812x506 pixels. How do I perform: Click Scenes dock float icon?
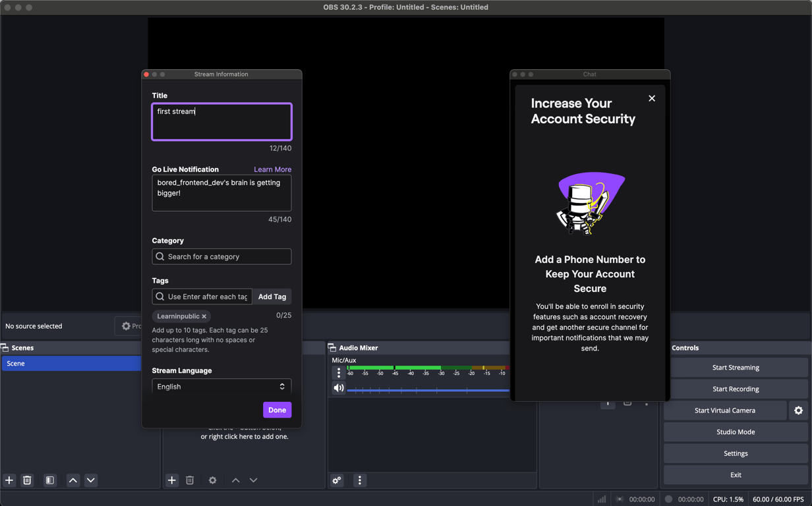pos(5,348)
